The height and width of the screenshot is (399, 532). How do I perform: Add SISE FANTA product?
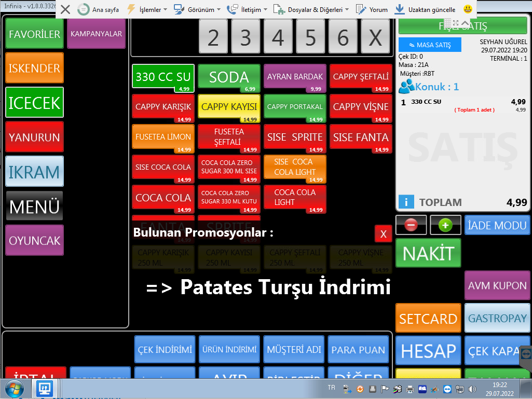pos(361,139)
